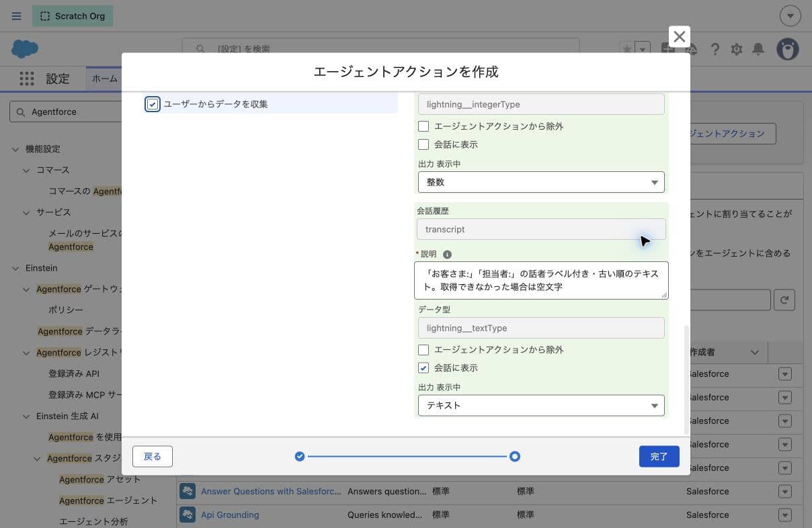Viewport: 812px width, 528px height.
Task: Click the Answer Questions row action icon
Action: point(188,491)
